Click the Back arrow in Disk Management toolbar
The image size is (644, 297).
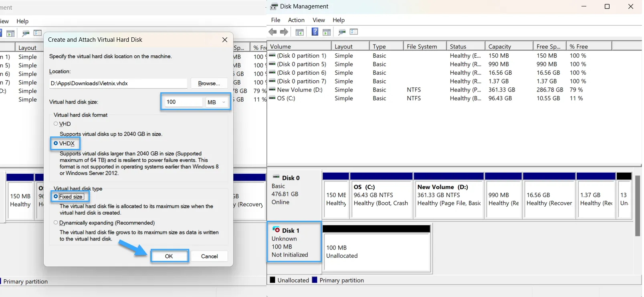(x=273, y=32)
